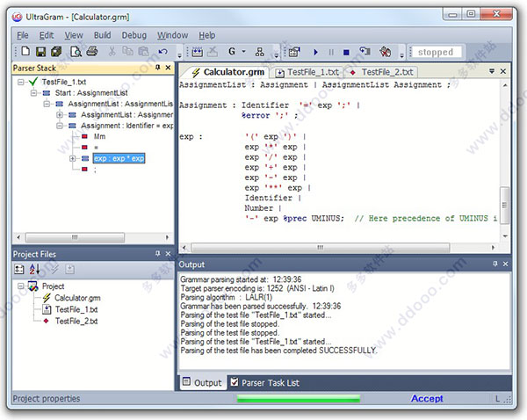Click the green progress bar in status bar
Screen dimensions: 527x420
(x=299, y=399)
